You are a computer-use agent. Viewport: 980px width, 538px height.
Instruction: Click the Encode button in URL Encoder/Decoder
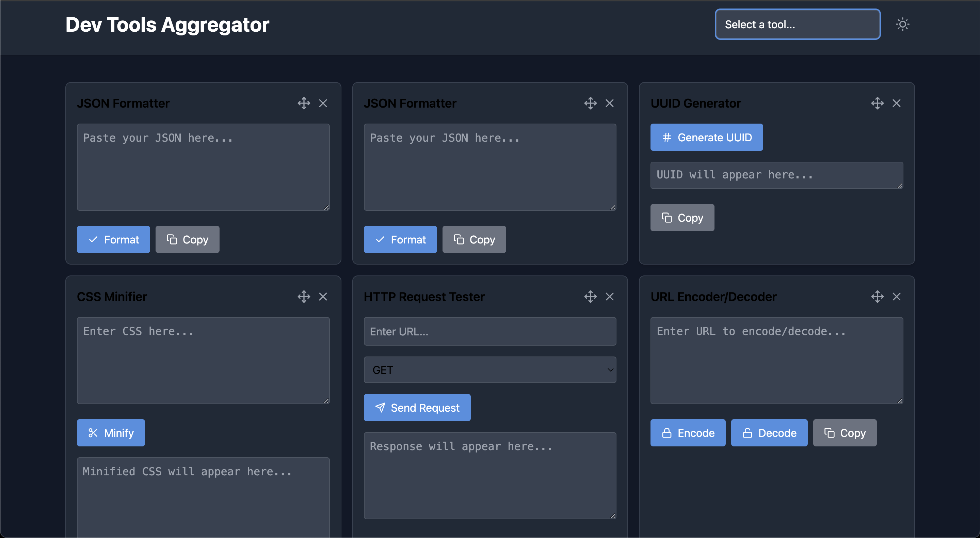[688, 432]
